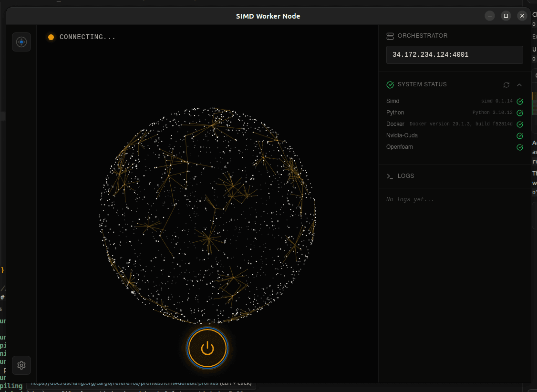Image resolution: width=537 pixels, height=392 pixels.
Task: Click the orchestrator address input field
Action: coord(454,54)
